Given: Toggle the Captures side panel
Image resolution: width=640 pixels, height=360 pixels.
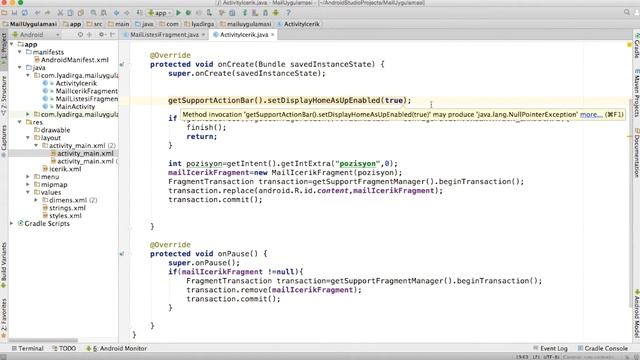Looking at the screenshot, I should pyautogui.click(x=4, y=141).
